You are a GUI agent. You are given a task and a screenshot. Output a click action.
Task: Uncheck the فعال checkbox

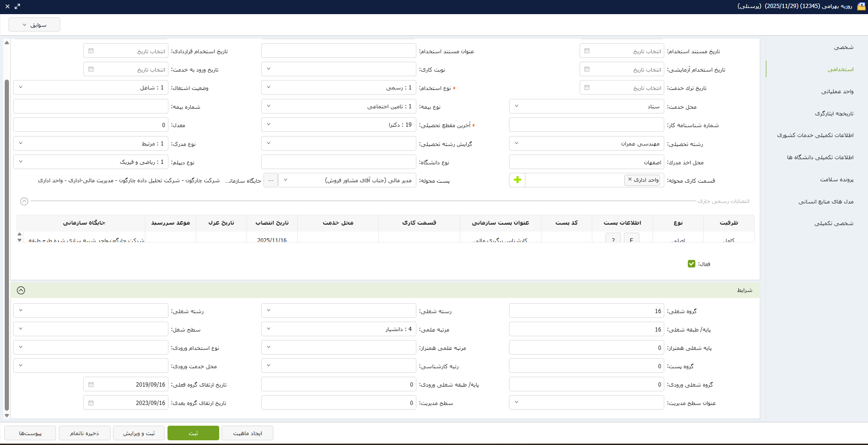point(691,264)
